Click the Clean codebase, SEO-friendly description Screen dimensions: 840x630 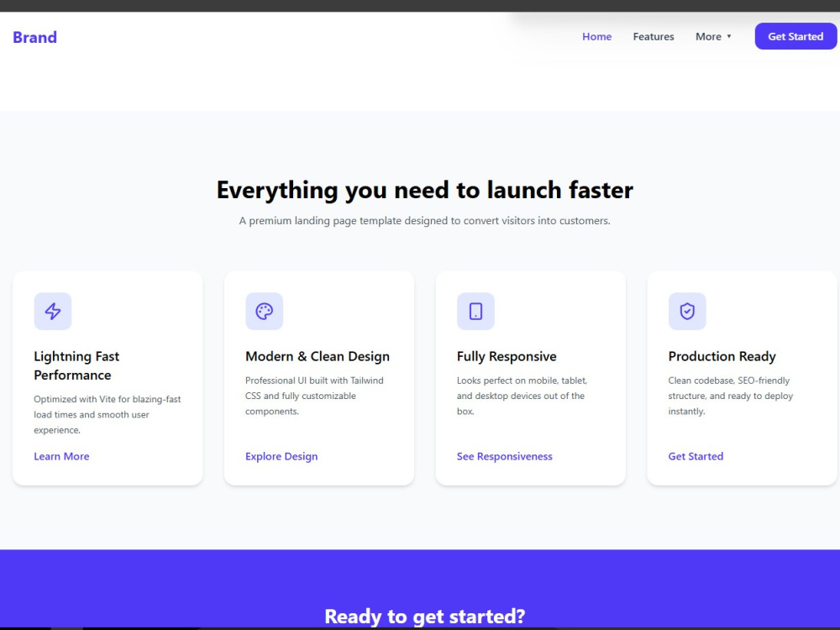[730, 396]
